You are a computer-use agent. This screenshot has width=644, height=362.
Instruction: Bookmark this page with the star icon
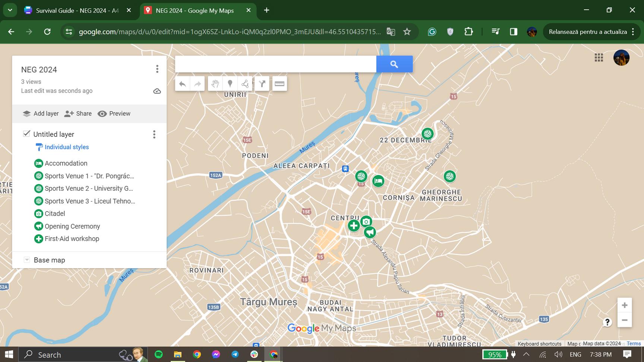coord(407,32)
